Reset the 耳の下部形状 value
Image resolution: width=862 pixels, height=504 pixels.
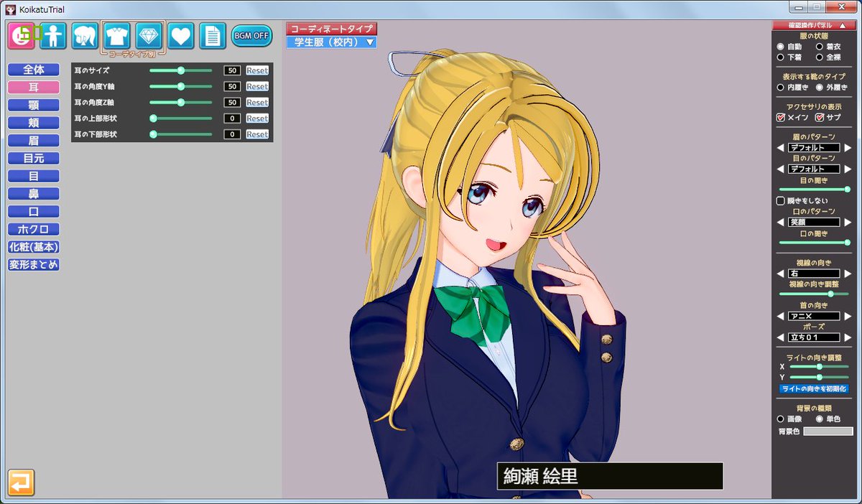[257, 134]
